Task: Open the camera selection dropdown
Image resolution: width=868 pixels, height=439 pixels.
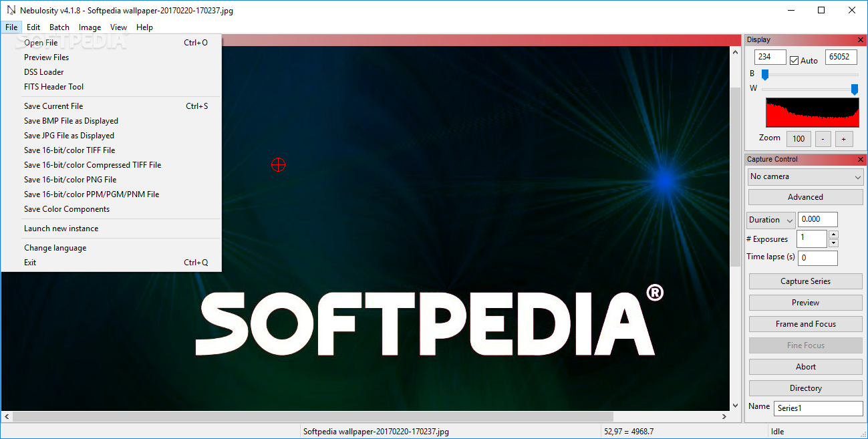Action: [x=805, y=176]
